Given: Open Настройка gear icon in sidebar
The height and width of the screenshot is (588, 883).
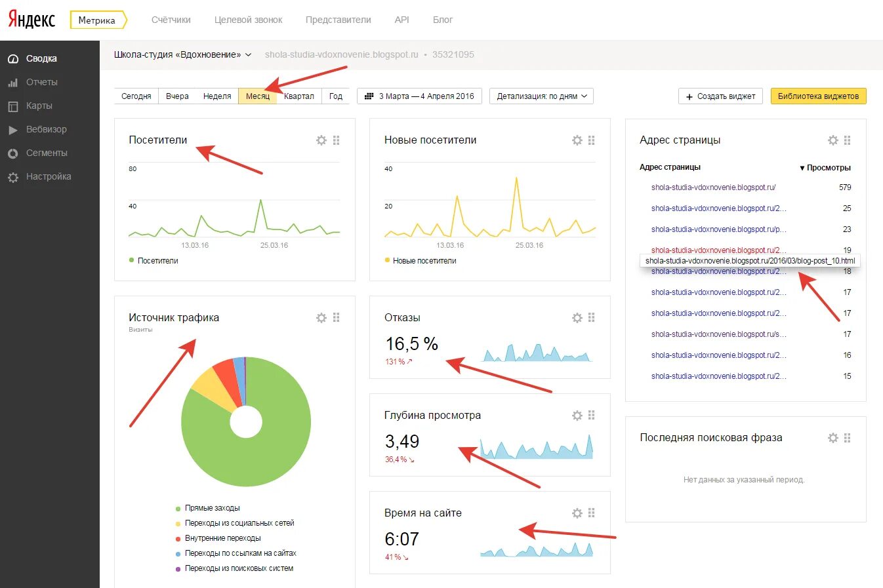Looking at the screenshot, I should click(x=13, y=177).
